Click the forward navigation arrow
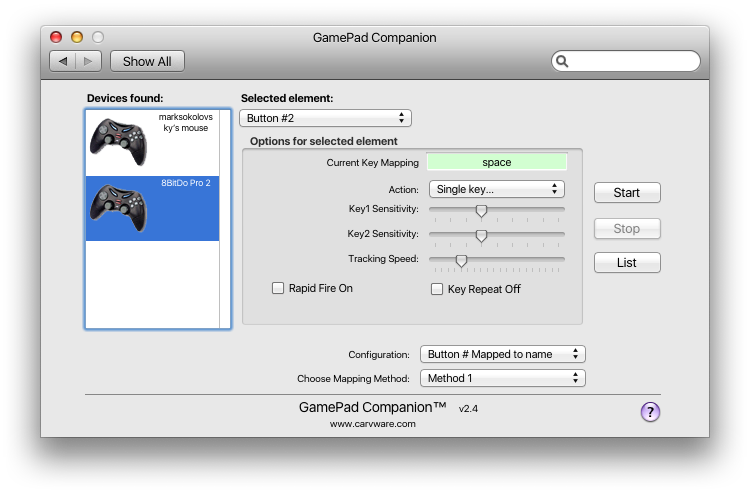 (x=88, y=61)
